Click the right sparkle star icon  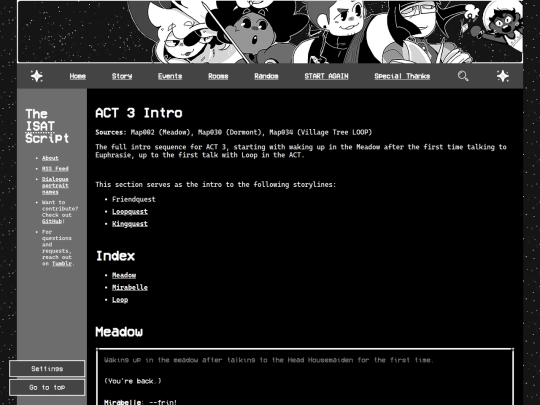503,76
